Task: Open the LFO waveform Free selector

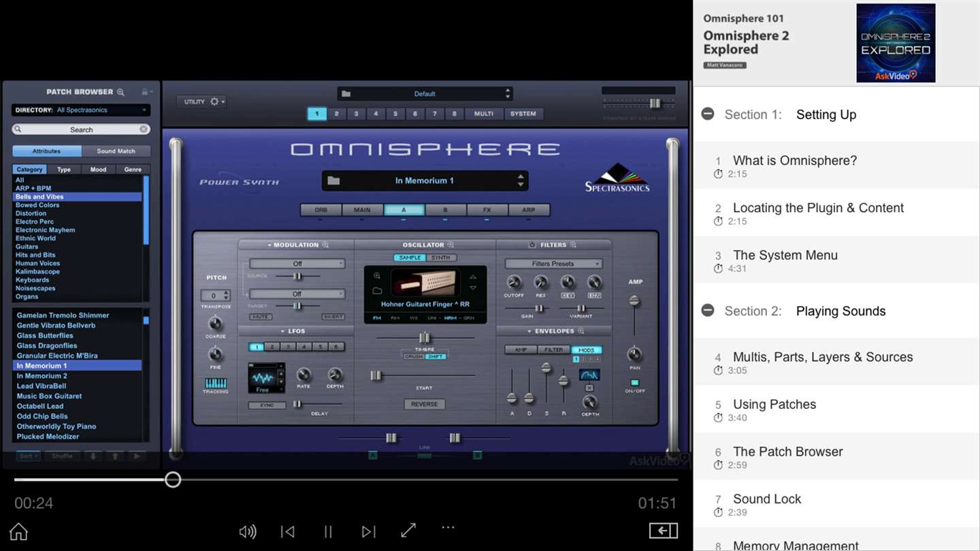Action: click(x=267, y=378)
